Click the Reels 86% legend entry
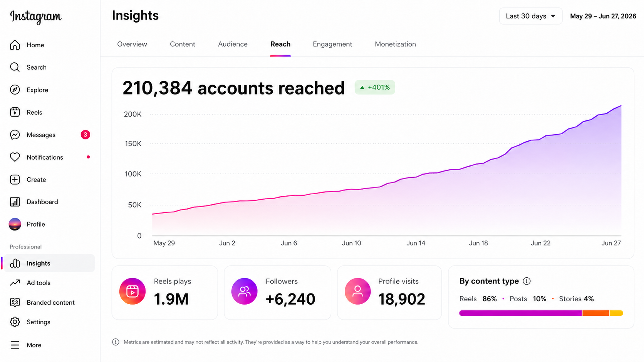This screenshot has width=644, height=362. (478, 299)
